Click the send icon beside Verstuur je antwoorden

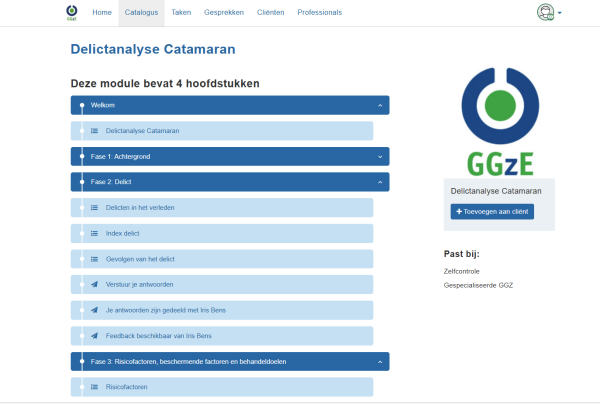94,285
